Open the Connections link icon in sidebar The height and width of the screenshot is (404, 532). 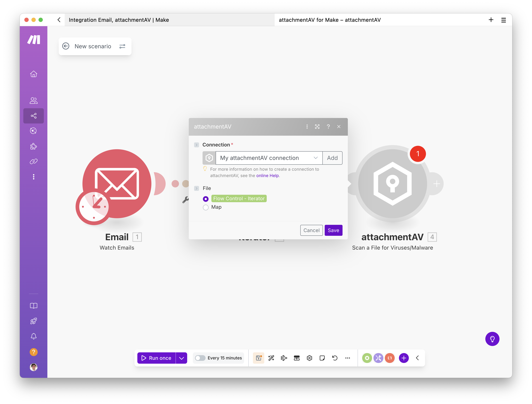33,161
